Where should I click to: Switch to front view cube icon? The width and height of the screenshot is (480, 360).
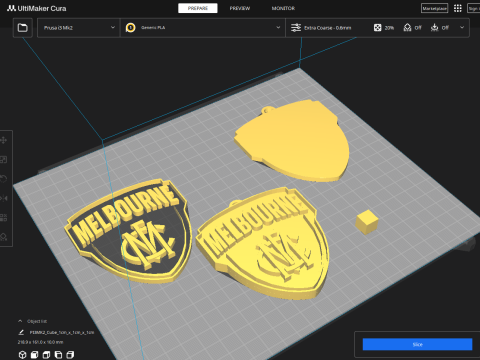pyautogui.click(x=34, y=354)
